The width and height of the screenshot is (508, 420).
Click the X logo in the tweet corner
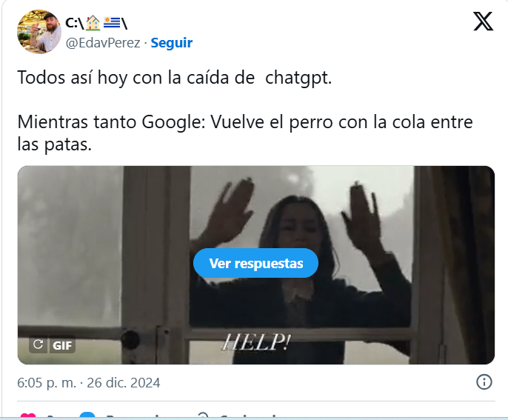(x=483, y=21)
